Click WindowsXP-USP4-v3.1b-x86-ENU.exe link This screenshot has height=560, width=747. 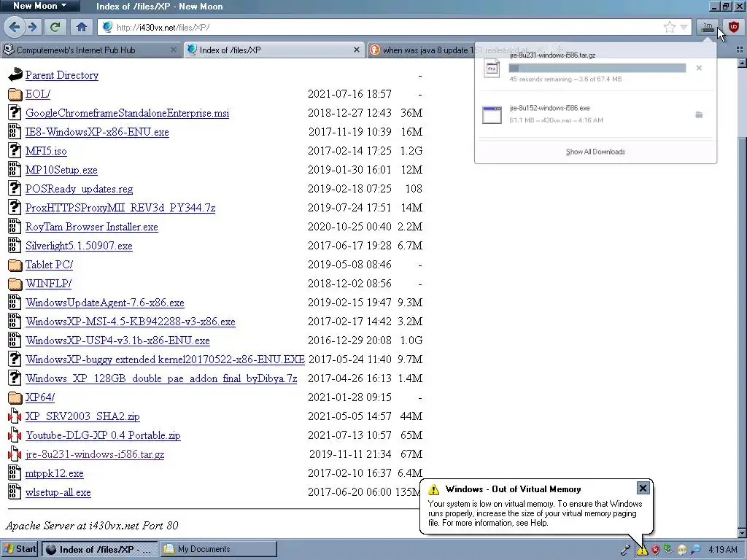tap(117, 341)
